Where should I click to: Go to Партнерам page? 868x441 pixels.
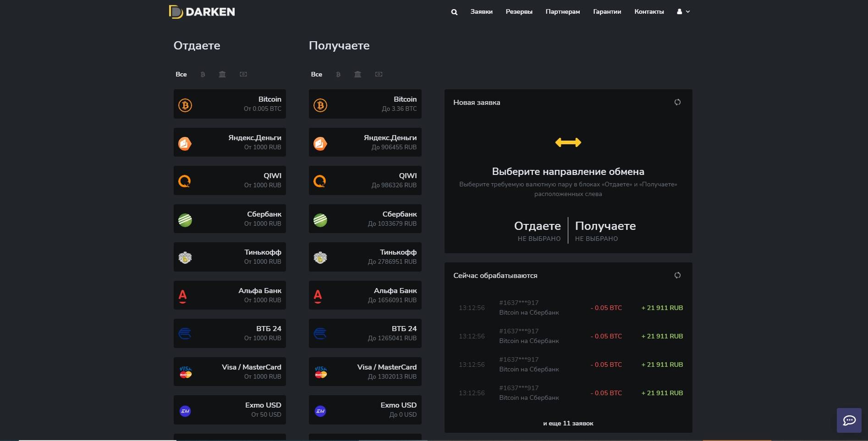(x=562, y=12)
